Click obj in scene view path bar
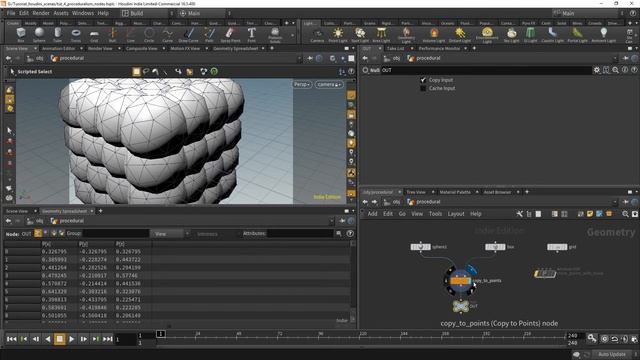 pyautogui.click(x=39, y=58)
